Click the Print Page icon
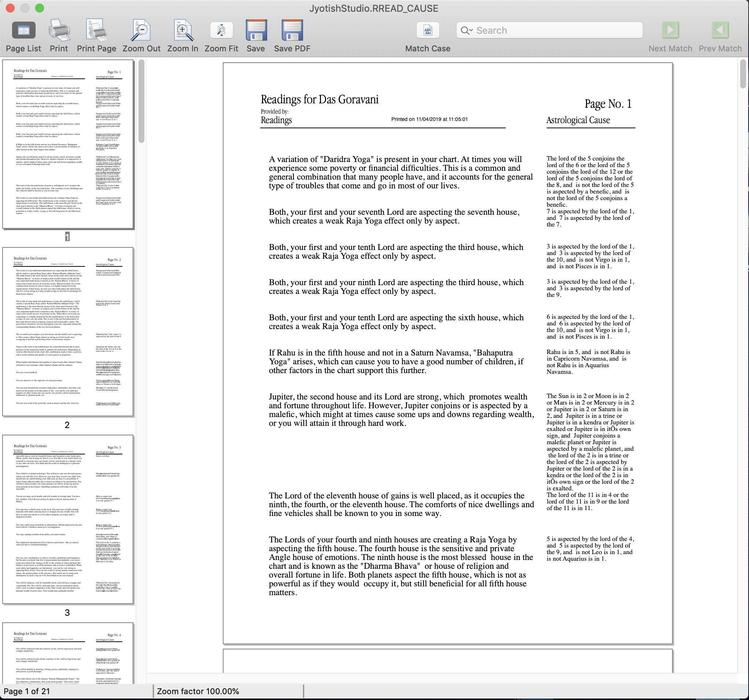Screen dimensions: 749x700 click(x=96, y=30)
